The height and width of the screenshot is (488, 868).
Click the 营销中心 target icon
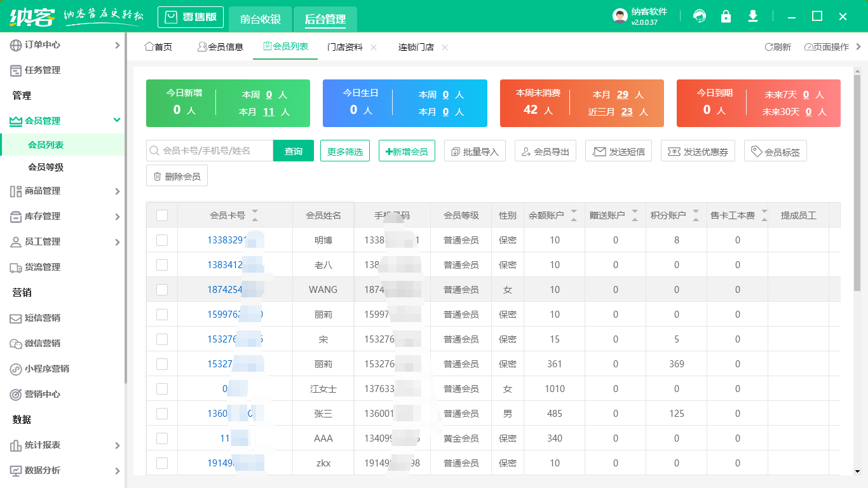click(16, 394)
